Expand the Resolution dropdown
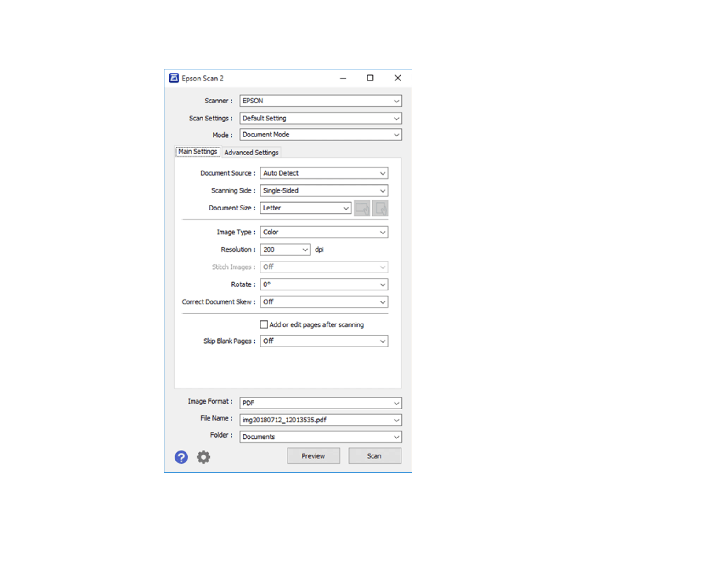The height and width of the screenshot is (563, 728). point(285,250)
